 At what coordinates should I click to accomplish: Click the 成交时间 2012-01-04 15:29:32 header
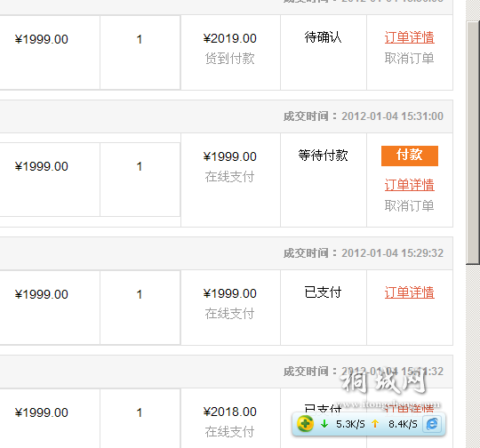click(363, 253)
